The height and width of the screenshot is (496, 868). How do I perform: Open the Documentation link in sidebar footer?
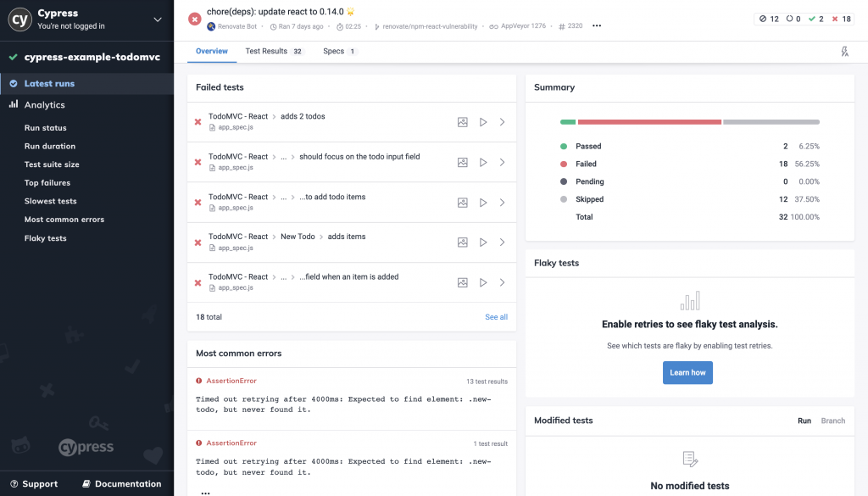(x=122, y=484)
